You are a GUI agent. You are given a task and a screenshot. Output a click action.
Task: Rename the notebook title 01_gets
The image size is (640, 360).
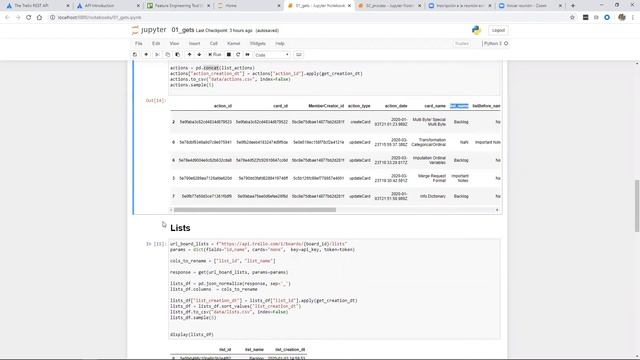tap(183, 30)
